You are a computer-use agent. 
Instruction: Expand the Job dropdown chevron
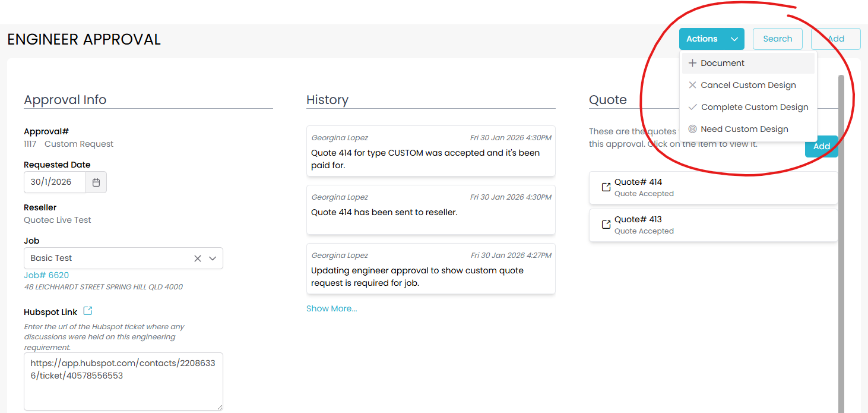tap(213, 258)
